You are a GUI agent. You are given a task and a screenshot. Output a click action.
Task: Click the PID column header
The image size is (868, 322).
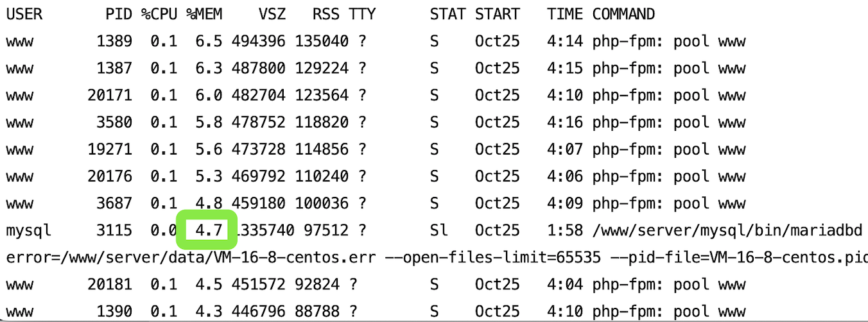click(119, 14)
